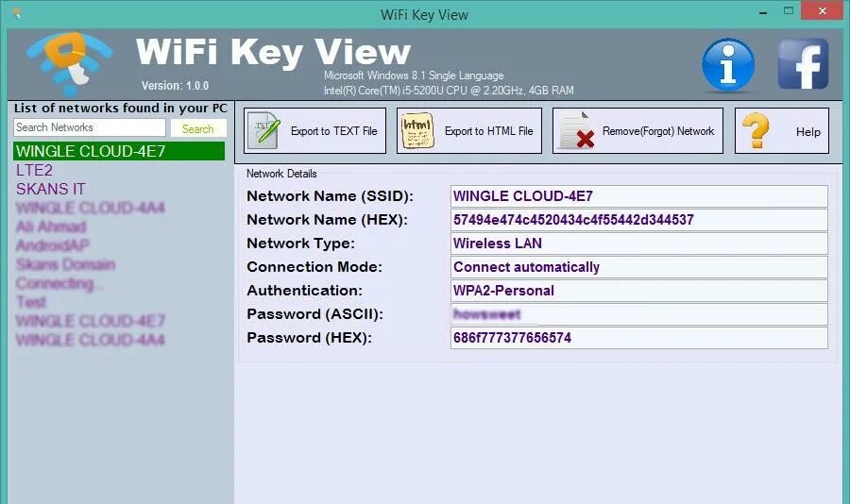
Task: Minimize the WiFi Key View window
Action: coord(763,12)
